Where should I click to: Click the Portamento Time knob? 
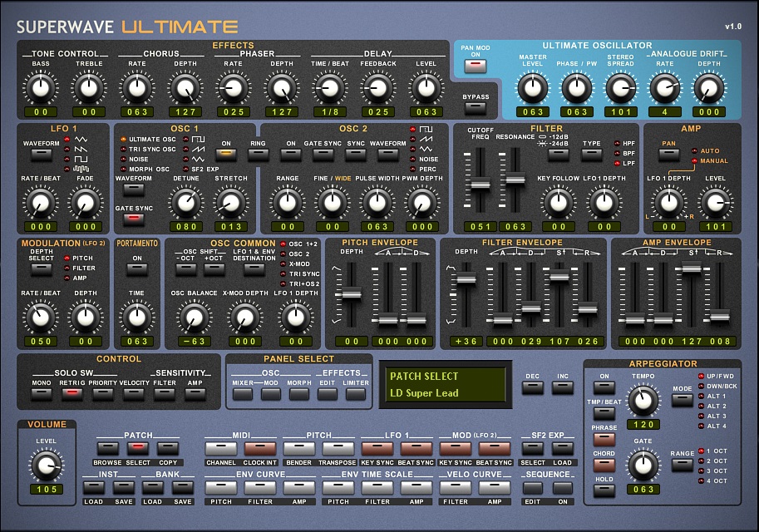coord(137,318)
